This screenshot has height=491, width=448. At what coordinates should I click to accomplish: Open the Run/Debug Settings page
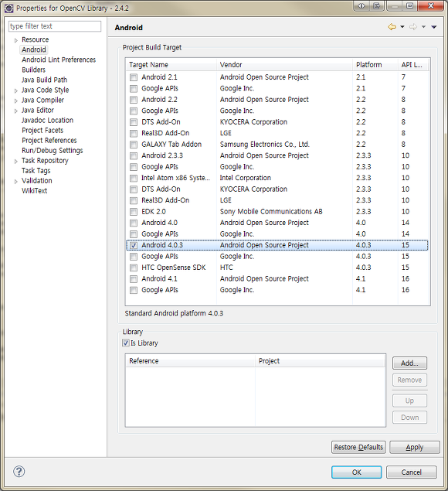[x=53, y=150]
